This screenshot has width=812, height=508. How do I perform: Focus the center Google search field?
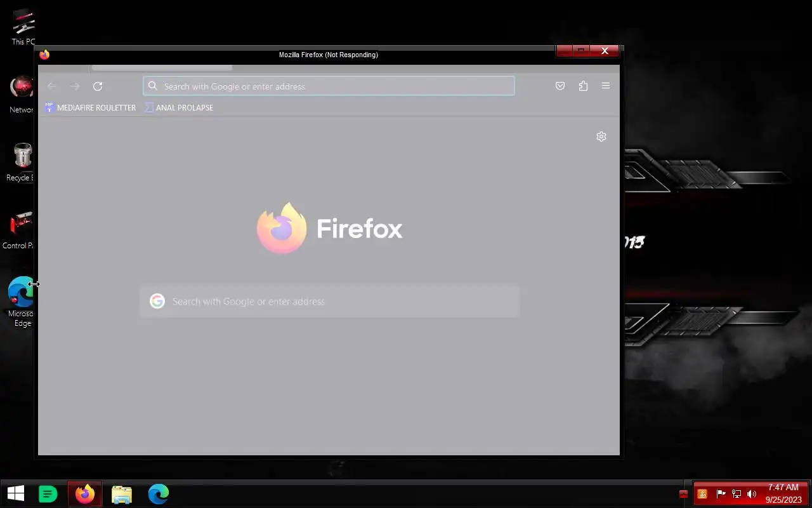(x=329, y=301)
